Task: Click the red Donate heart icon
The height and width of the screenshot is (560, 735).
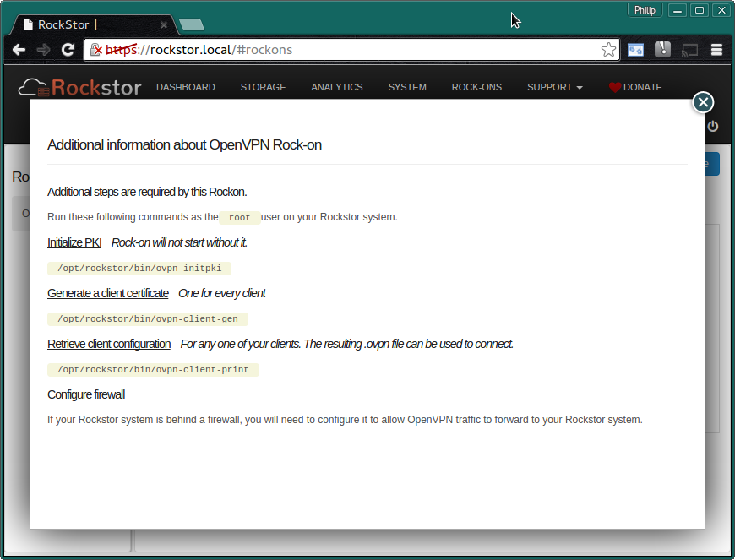Action: pos(614,87)
